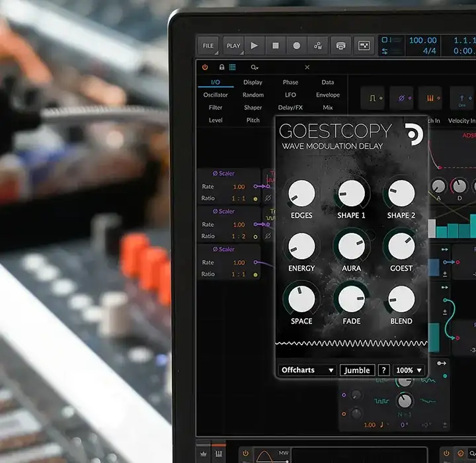Viewport: 476px width, 463px height.
Task: Choose the LFO category
Action: 290,95
